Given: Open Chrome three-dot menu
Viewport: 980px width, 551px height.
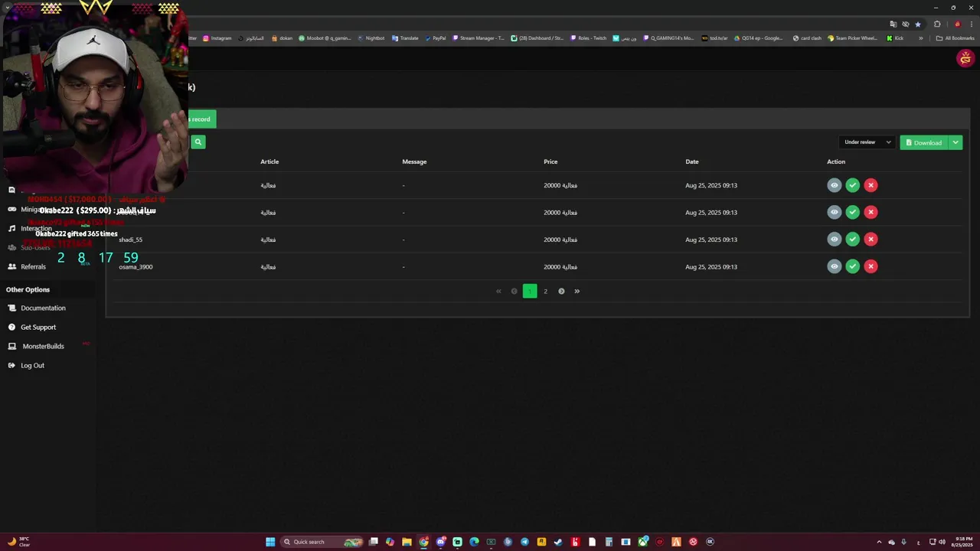Looking at the screenshot, I should click(972, 24).
